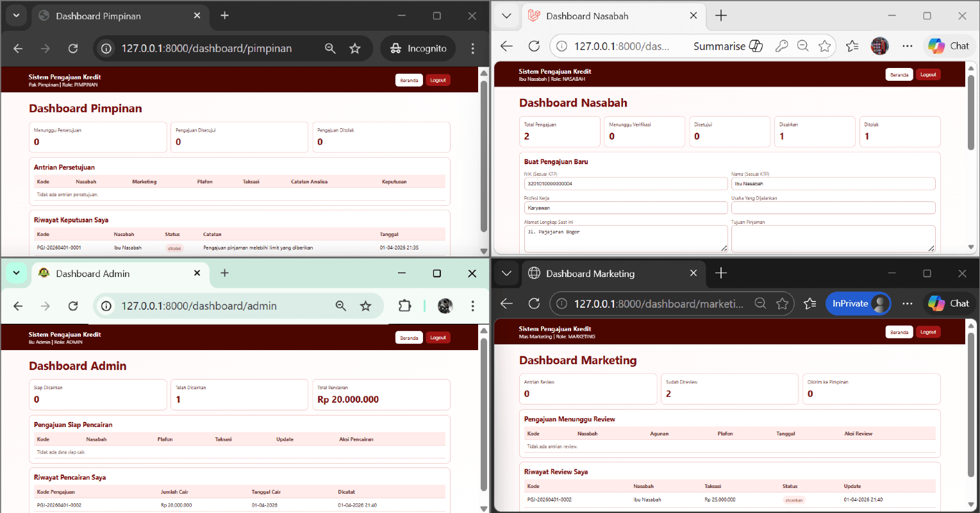View site information in the Pimpinan window
The width and height of the screenshot is (980, 513).
[x=106, y=48]
